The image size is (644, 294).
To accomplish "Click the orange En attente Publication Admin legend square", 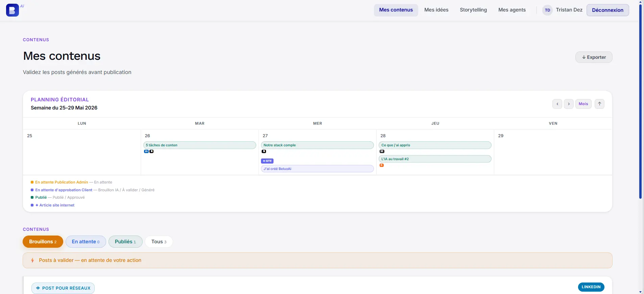I will (x=32, y=182).
